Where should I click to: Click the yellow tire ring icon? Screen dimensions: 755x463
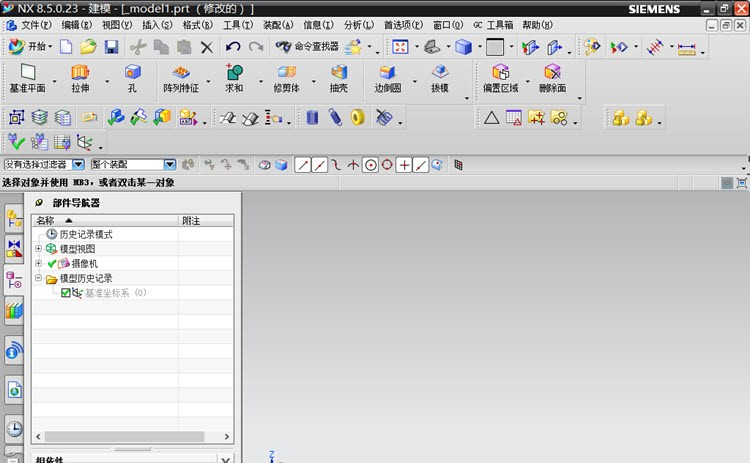(x=358, y=117)
